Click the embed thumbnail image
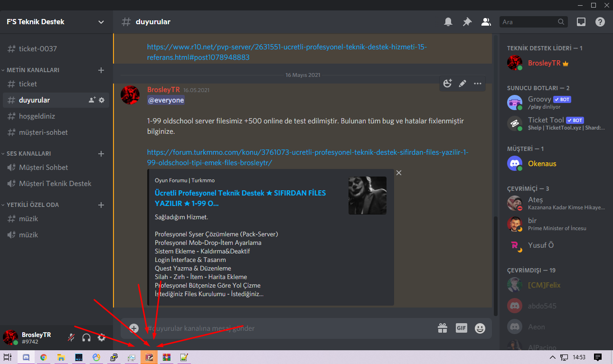 pos(368,196)
